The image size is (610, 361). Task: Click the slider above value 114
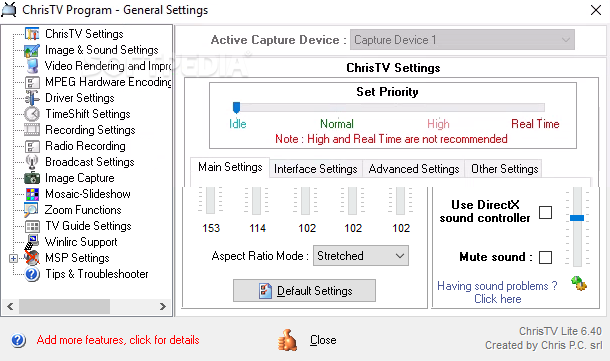(256, 200)
